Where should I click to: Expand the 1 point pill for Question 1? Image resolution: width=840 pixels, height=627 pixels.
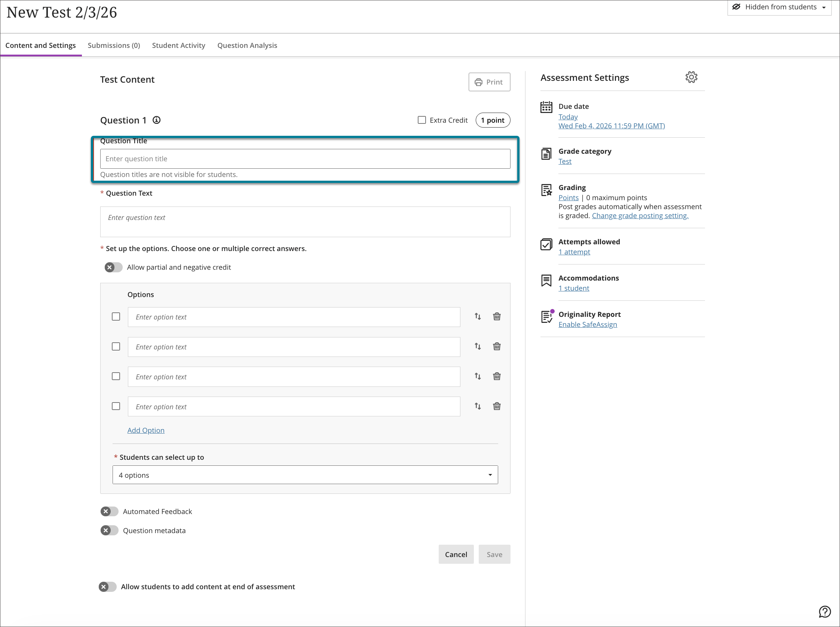493,120
